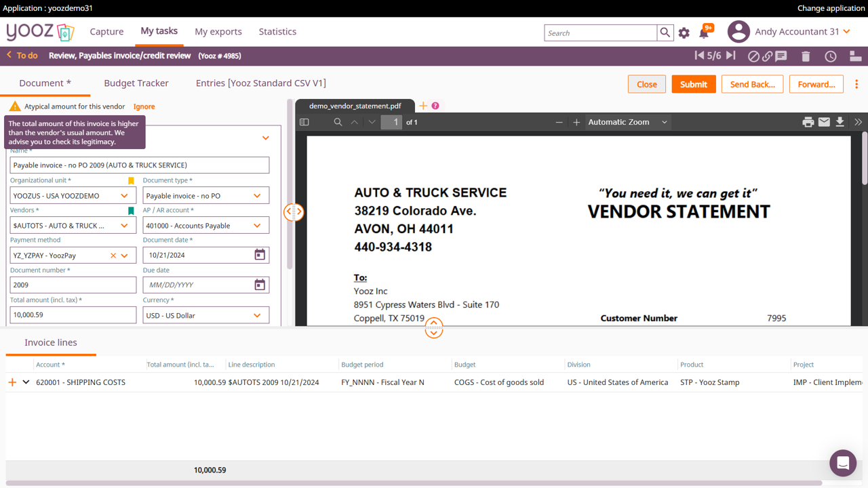Screen dimensions: 868x488
Task: Open the history clock icon
Action: point(831,56)
